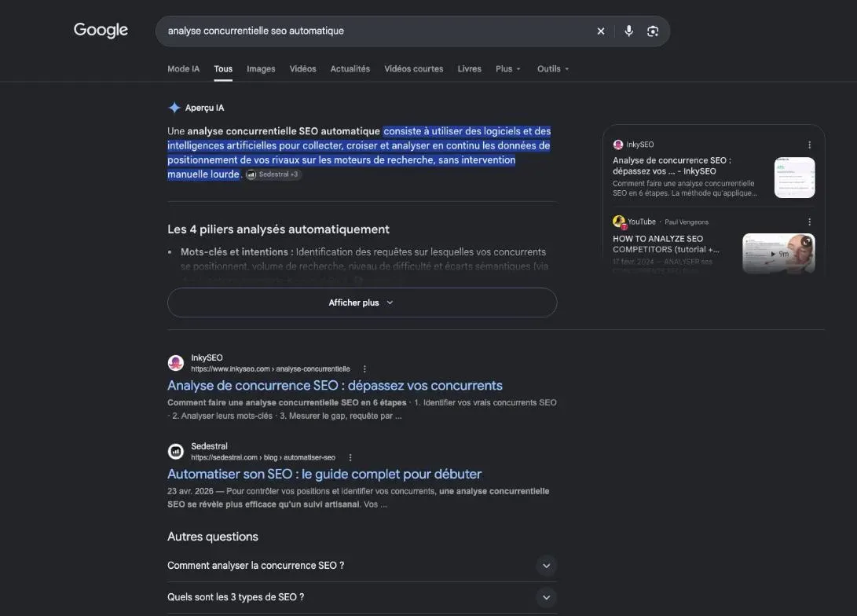The width and height of the screenshot is (857, 616).
Task: Open side card Analyse de concurrence SEO
Action: 672,166
